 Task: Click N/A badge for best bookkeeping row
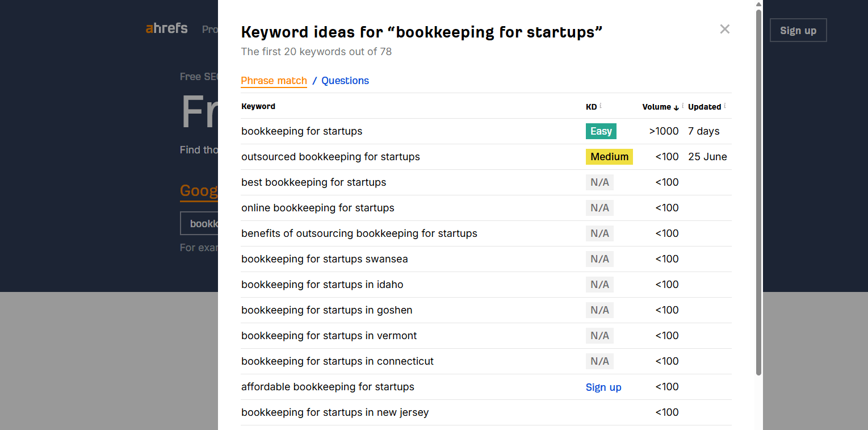(599, 182)
